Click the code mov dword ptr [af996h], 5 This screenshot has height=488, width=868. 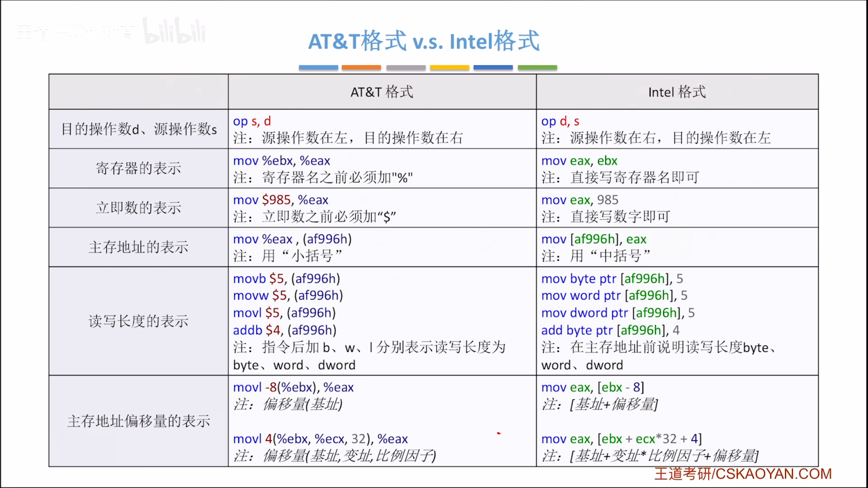617,312
